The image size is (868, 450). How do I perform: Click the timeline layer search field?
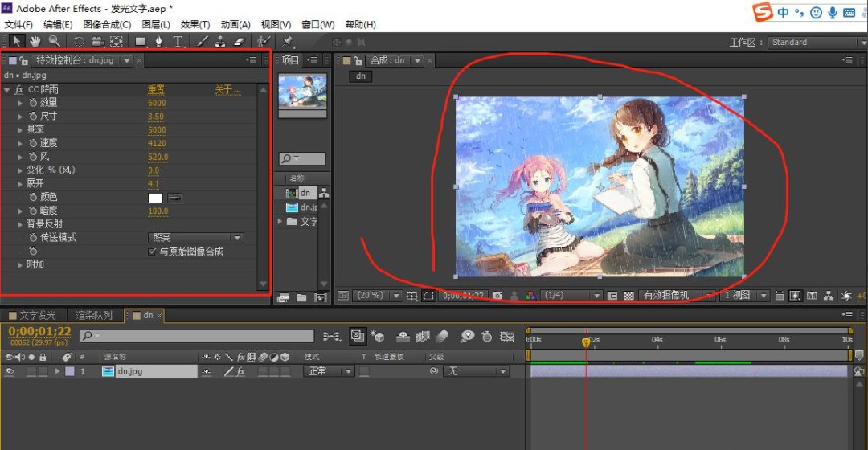pyautogui.click(x=197, y=336)
